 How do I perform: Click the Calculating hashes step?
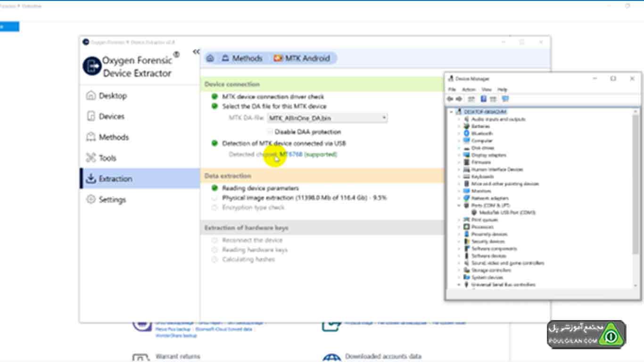248,260
